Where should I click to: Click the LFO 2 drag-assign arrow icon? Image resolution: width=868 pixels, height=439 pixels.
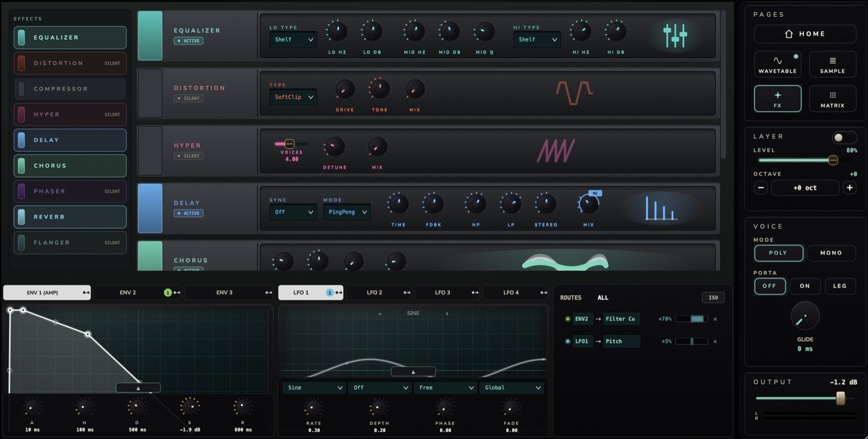click(406, 292)
